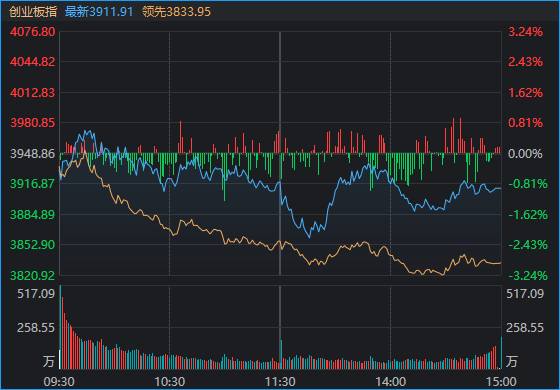Click the 09:30 time axis label
Viewport: 560px width, 390px height.
pos(59,382)
